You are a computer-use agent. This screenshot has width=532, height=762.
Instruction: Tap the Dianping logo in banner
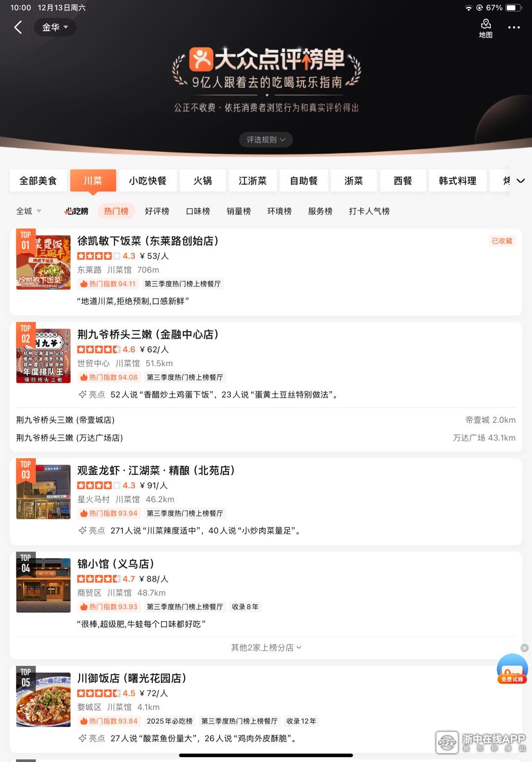click(201, 60)
